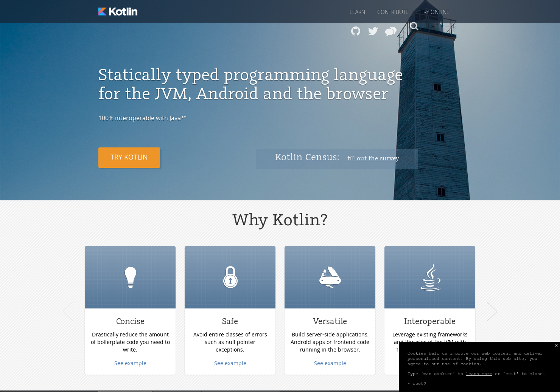
Task: Open the LEARN menu item
Action: tap(357, 12)
